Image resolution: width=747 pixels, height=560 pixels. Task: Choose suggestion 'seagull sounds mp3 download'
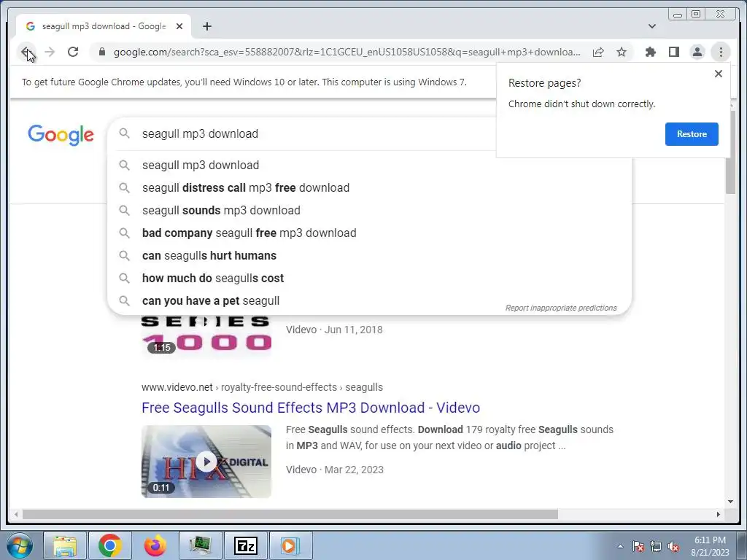pyautogui.click(x=370, y=211)
